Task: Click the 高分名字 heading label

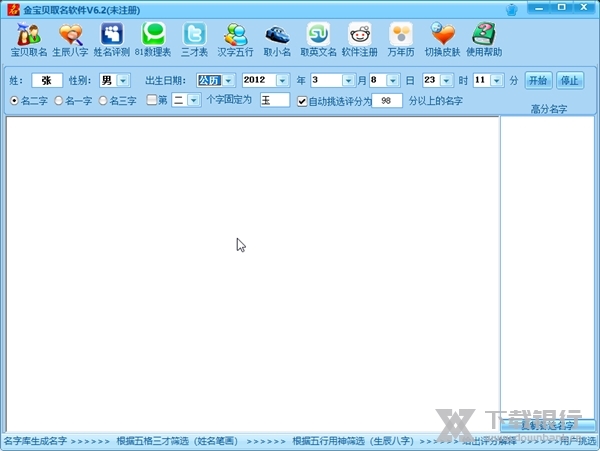Action: coord(548,109)
